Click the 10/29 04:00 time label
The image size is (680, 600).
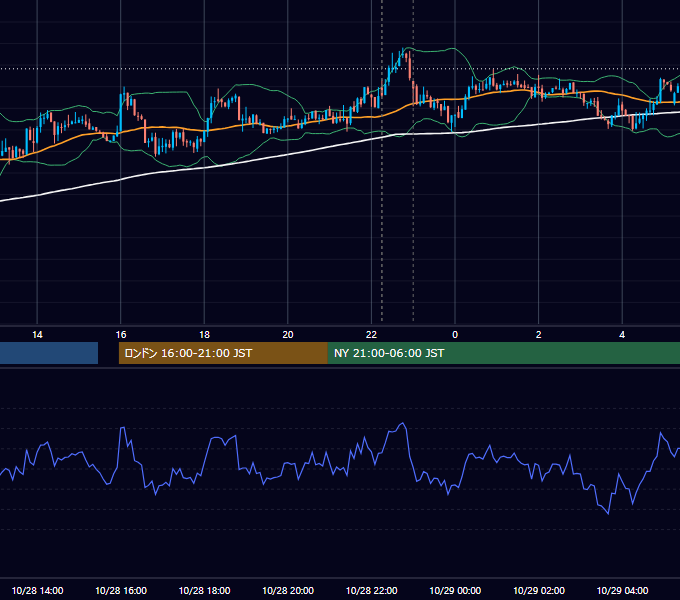(622, 590)
